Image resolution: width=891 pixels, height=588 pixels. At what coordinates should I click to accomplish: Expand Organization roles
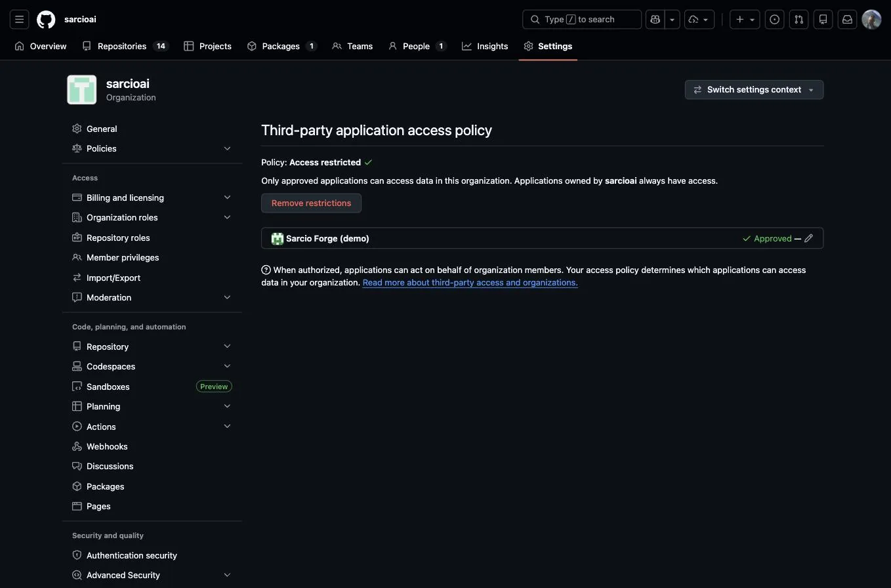[152, 217]
